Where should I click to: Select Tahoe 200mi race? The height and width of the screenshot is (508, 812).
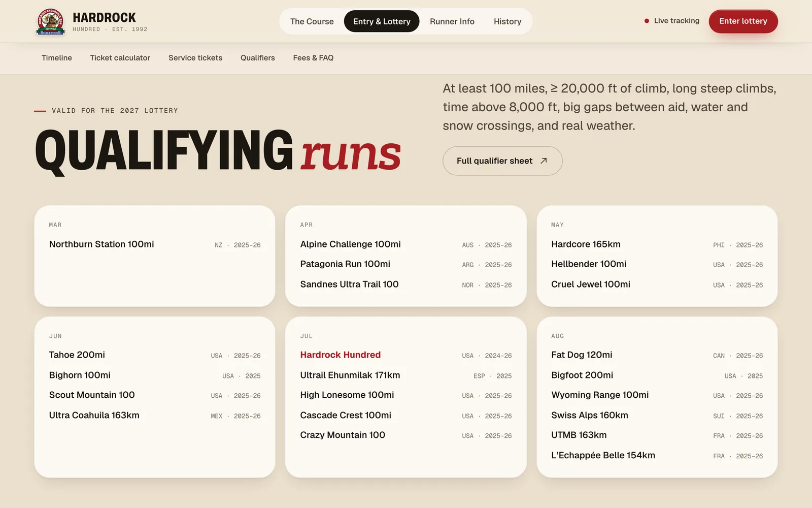pos(155,355)
